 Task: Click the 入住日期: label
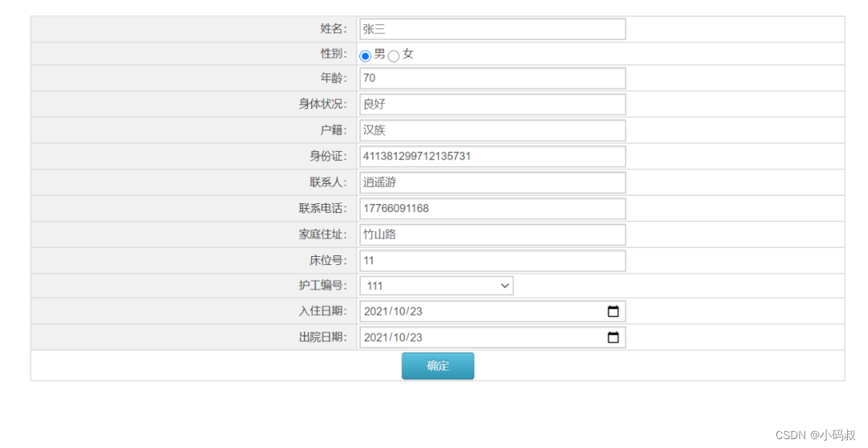pos(323,312)
